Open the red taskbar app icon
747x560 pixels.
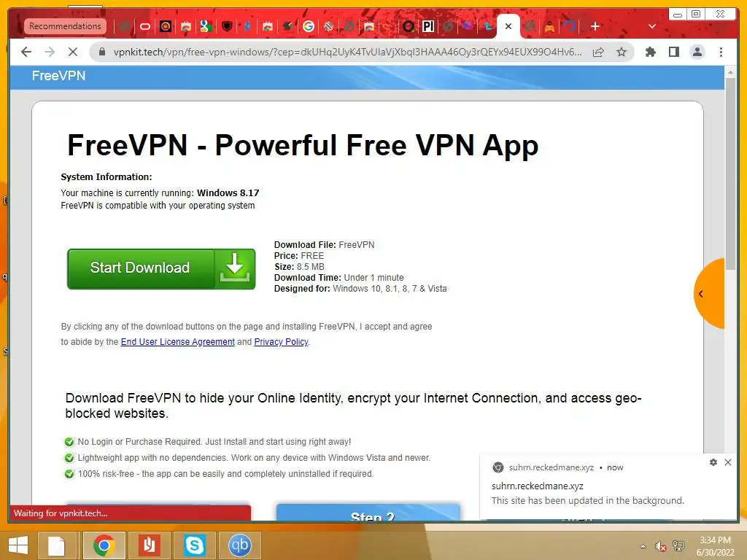coord(149,545)
